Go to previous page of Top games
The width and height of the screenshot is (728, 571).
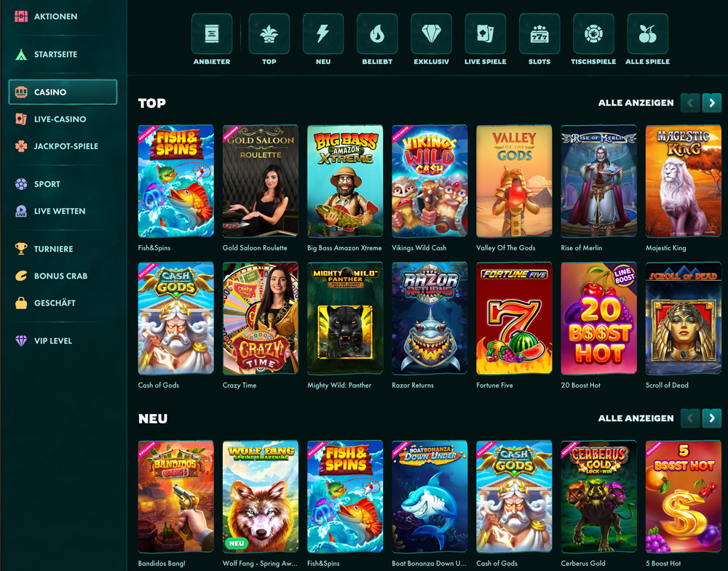690,103
